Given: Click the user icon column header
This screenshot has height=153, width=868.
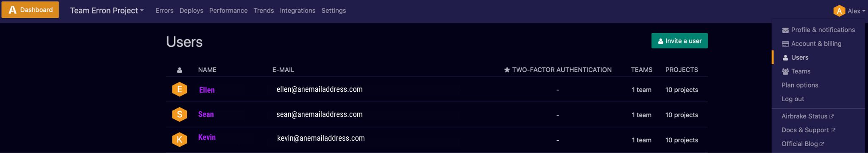Looking at the screenshot, I should pyautogui.click(x=180, y=70).
